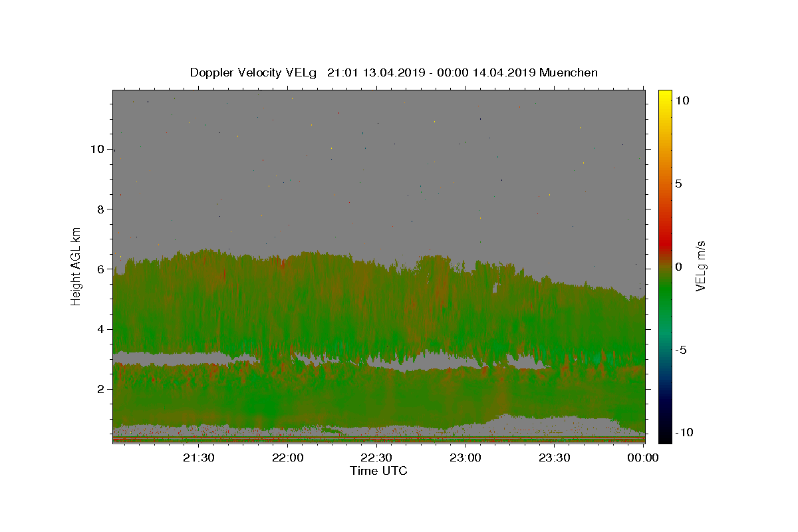798x532 pixels.
Task: Click the colorbar value 0 label
Action: pos(678,267)
